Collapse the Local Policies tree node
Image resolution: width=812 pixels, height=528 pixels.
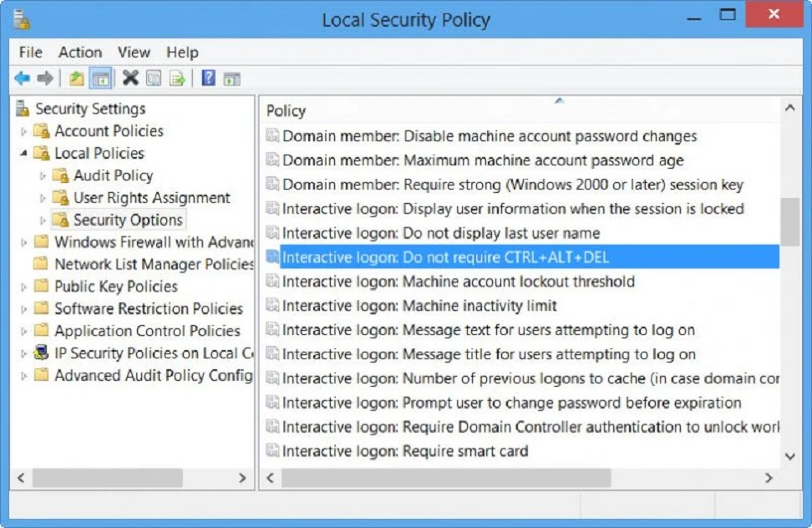click(x=23, y=154)
